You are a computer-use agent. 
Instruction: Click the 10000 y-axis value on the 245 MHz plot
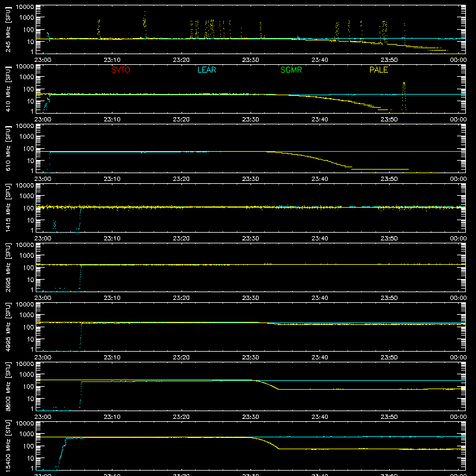pos(25,7)
